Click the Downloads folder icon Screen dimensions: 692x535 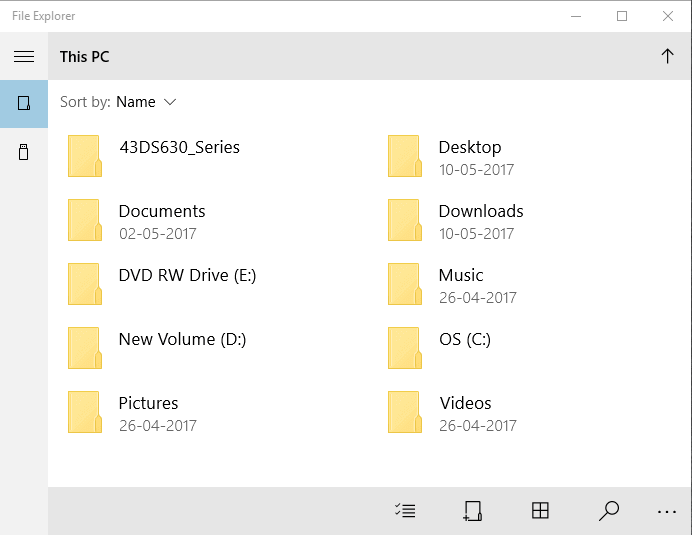click(x=405, y=220)
